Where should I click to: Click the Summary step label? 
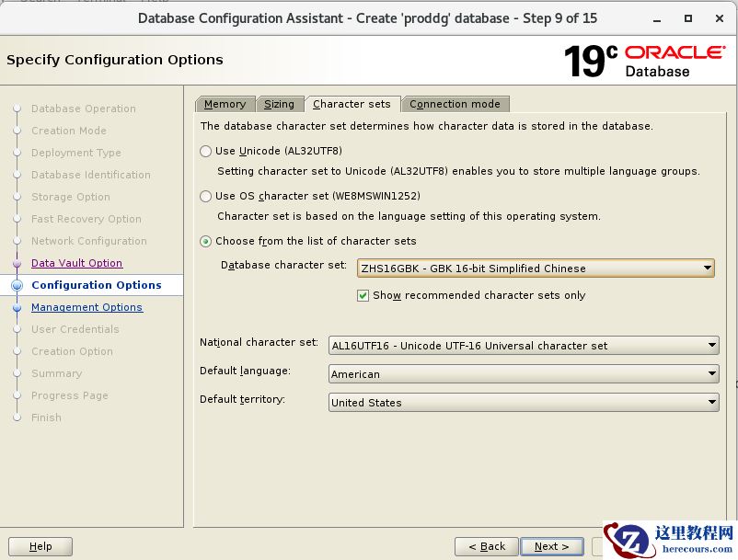tap(56, 373)
